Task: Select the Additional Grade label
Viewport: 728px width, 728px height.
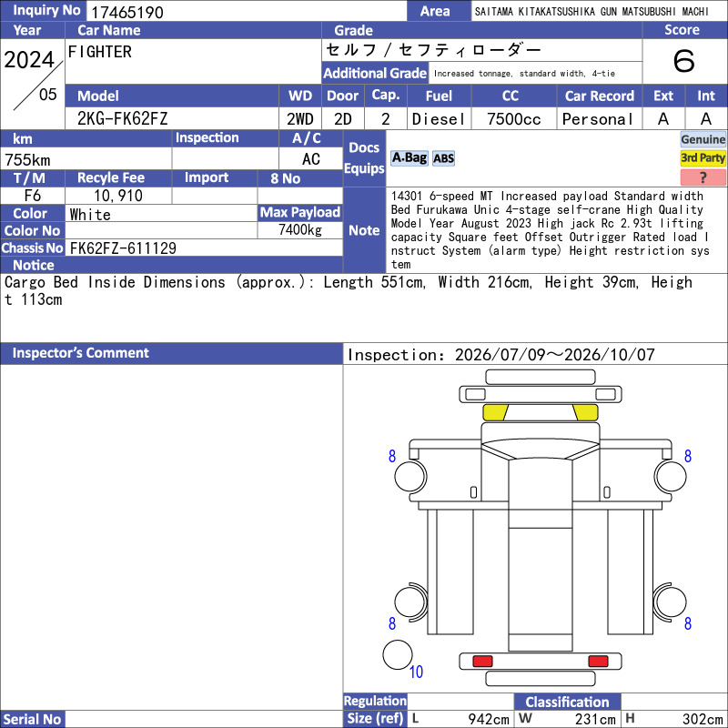Action: (375, 74)
